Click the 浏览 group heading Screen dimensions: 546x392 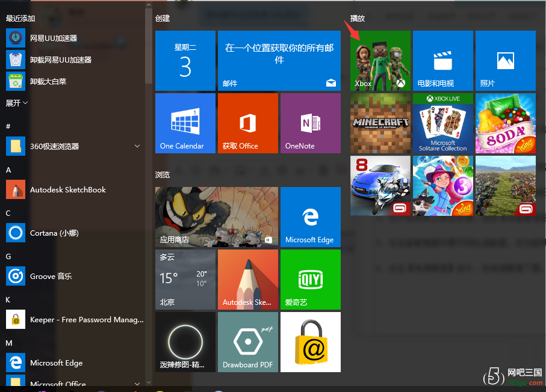(163, 174)
